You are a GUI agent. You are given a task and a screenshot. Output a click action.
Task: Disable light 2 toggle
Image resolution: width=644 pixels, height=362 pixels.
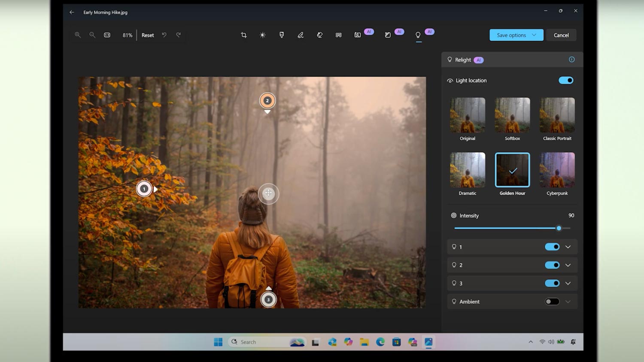552,265
